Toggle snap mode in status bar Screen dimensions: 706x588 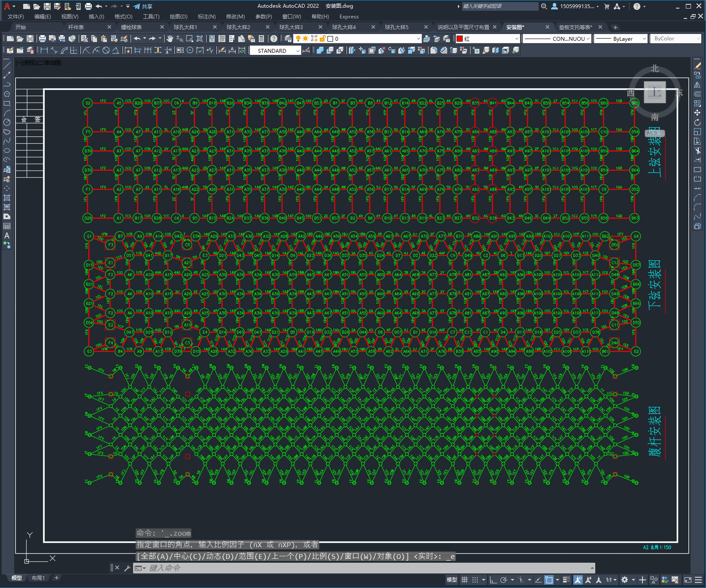coord(475,580)
